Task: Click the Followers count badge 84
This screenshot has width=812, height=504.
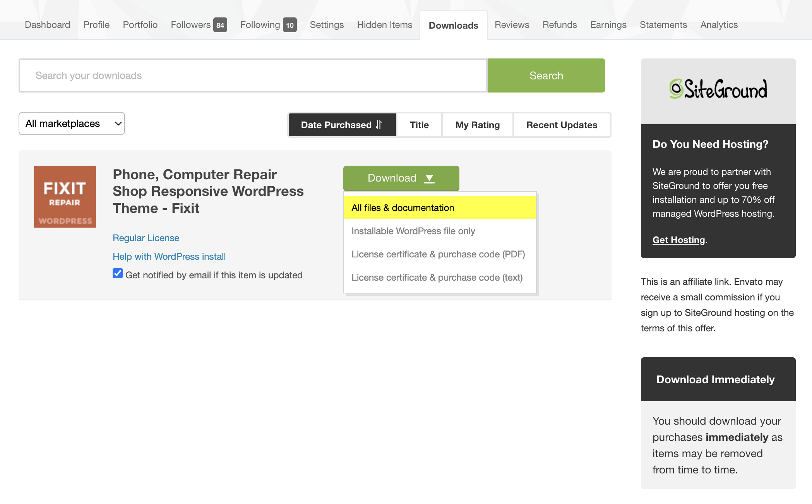Action: coord(220,25)
